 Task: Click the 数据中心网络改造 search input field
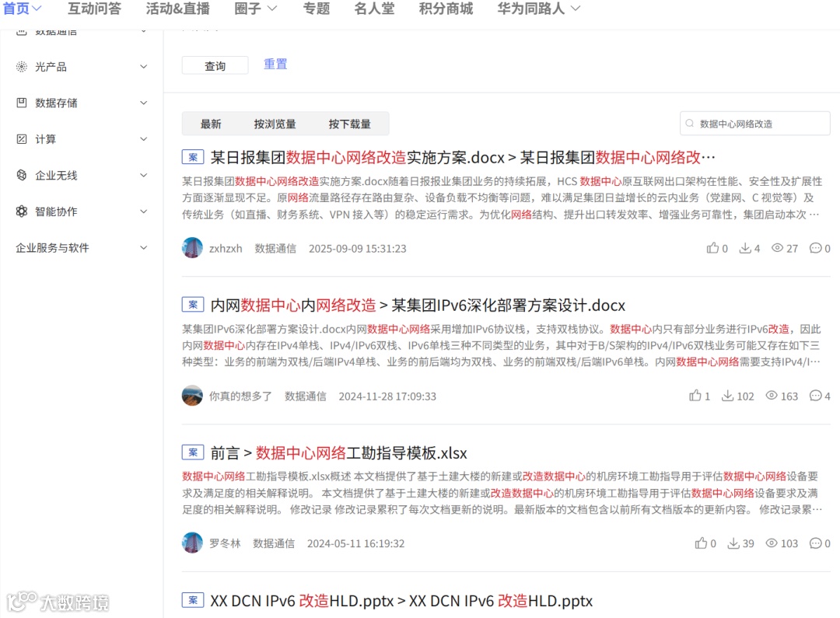point(754,124)
